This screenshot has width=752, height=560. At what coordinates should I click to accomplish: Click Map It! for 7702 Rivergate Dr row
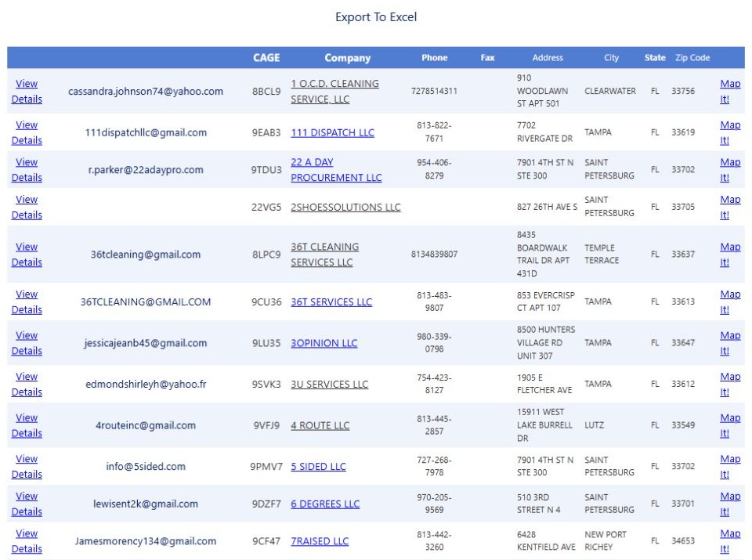730,132
